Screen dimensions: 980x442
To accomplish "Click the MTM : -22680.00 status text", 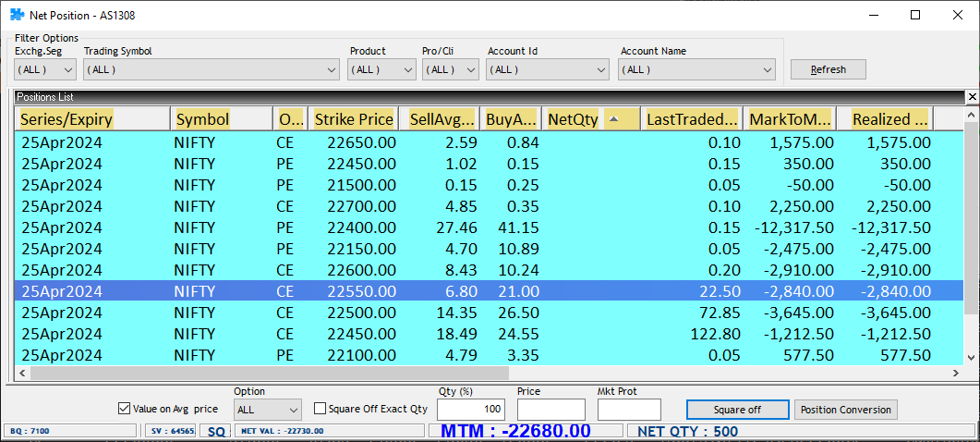I will tap(515, 431).
